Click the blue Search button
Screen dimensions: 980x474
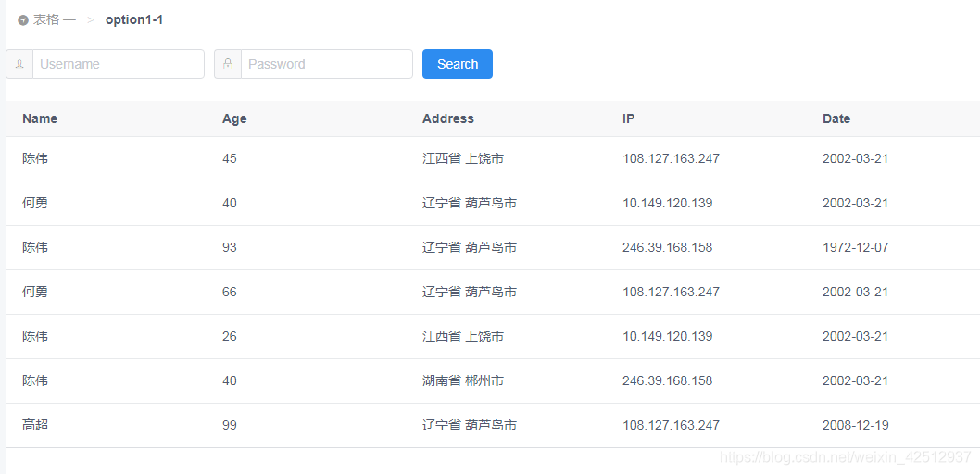click(x=458, y=64)
